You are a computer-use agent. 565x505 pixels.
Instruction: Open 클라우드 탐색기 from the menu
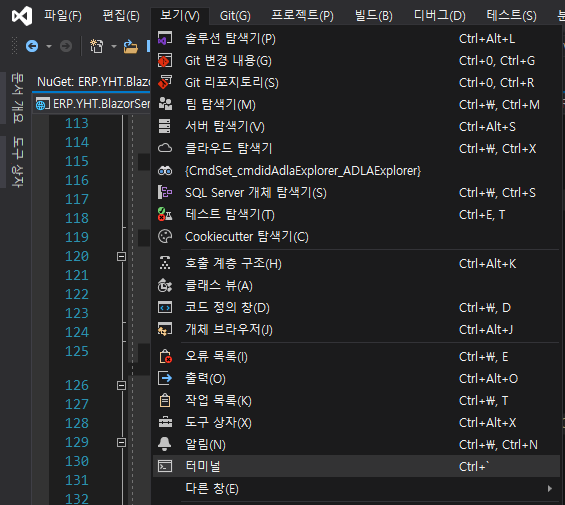(x=357, y=149)
